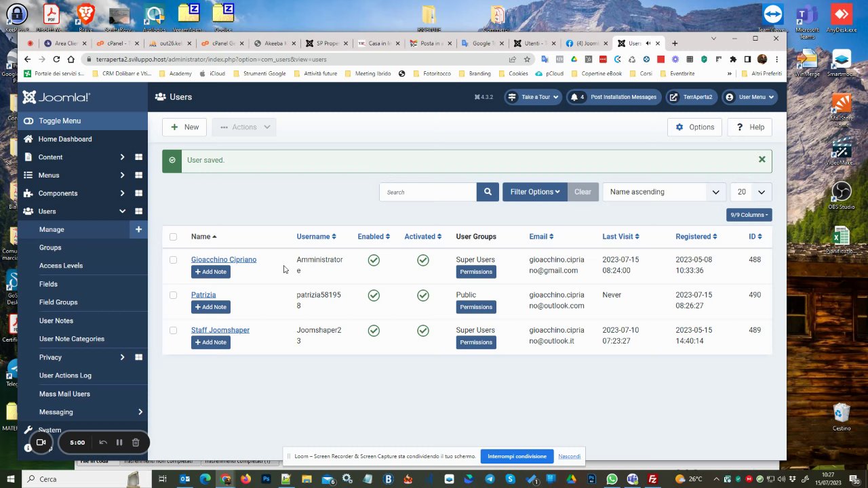Sort by Registered column header
Image resolution: width=868 pixels, height=488 pixels.
(x=696, y=237)
